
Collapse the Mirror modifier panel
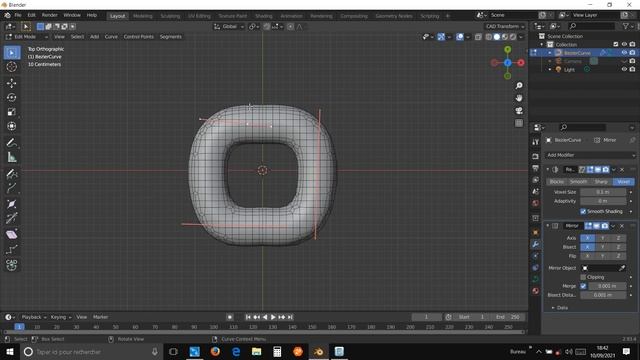coord(548,226)
